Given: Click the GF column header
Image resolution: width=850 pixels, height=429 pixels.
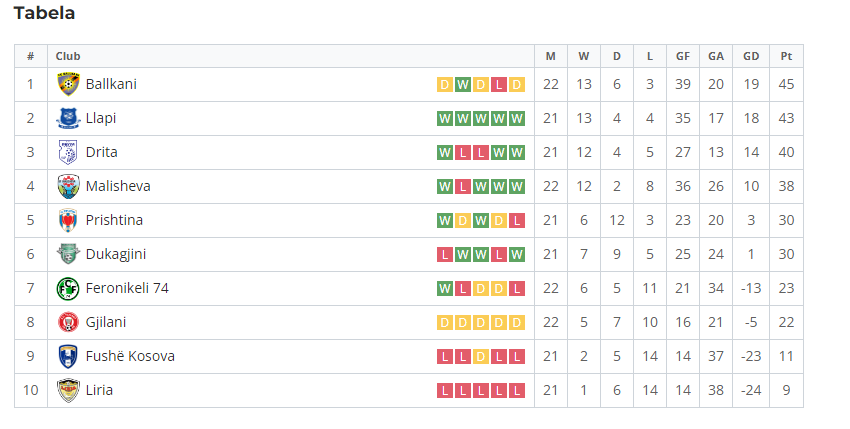Looking at the screenshot, I should 683,56.
